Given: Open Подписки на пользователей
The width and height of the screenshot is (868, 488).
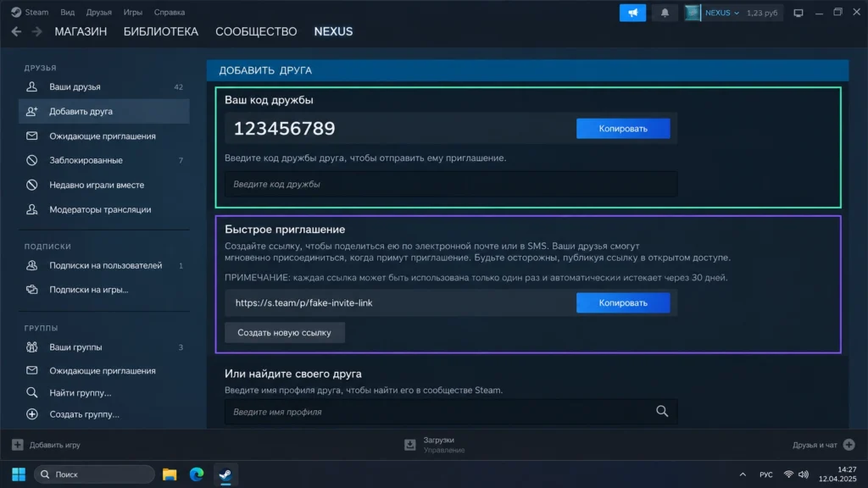Looking at the screenshot, I should (104, 265).
